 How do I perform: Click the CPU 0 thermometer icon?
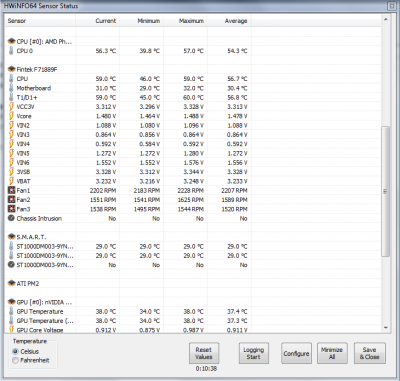pos(11,51)
